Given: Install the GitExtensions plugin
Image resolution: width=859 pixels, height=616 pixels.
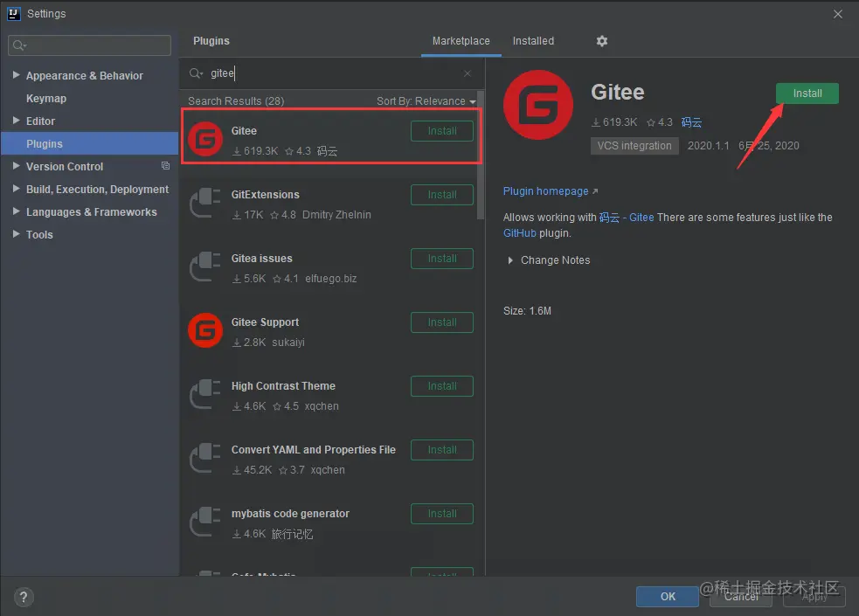Looking at the screenshot, I should (442, 195).
